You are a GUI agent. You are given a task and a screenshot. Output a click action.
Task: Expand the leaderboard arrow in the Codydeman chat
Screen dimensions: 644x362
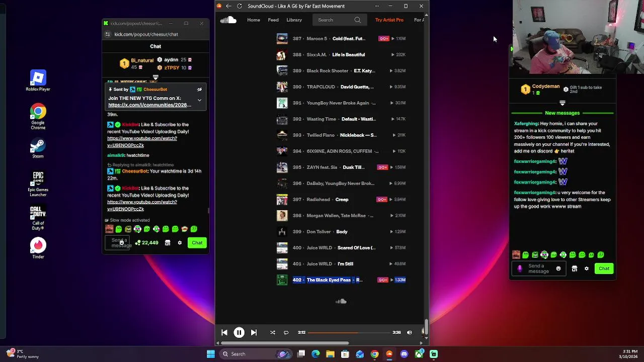562,103
